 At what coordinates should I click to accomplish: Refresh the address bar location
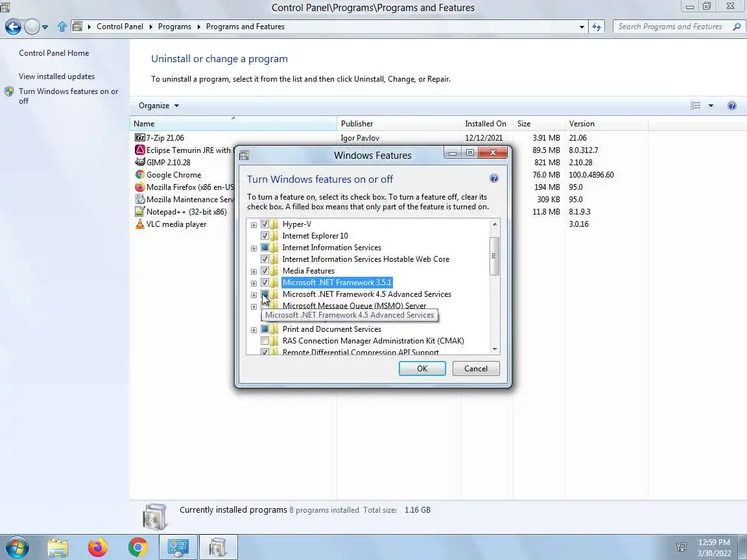tap(597, 27)
